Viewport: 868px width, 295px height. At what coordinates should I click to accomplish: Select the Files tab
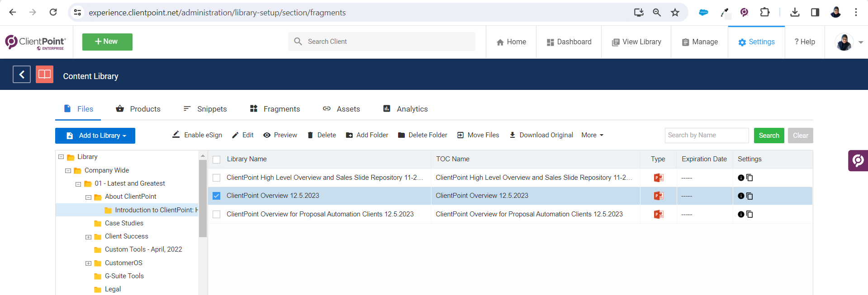[78, 109]
